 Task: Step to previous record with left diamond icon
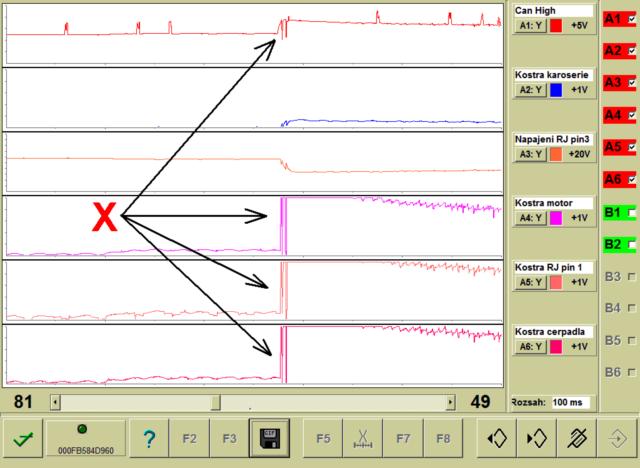coord(497,439)
